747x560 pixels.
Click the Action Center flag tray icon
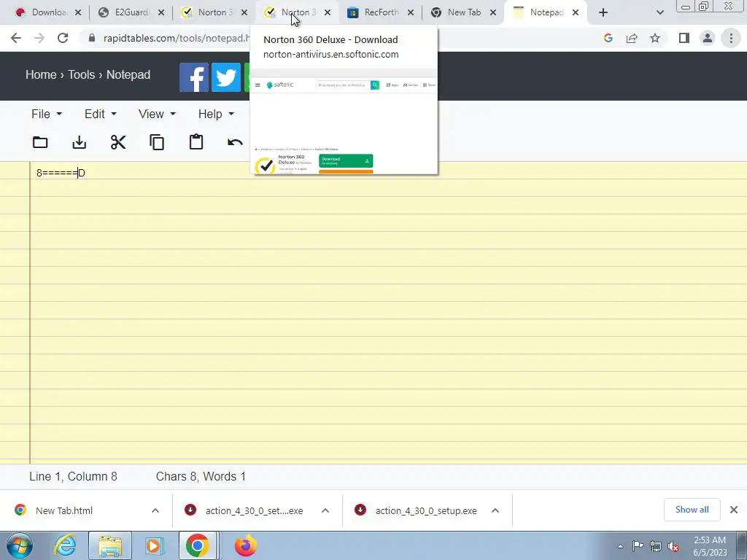tap(638, 546)
